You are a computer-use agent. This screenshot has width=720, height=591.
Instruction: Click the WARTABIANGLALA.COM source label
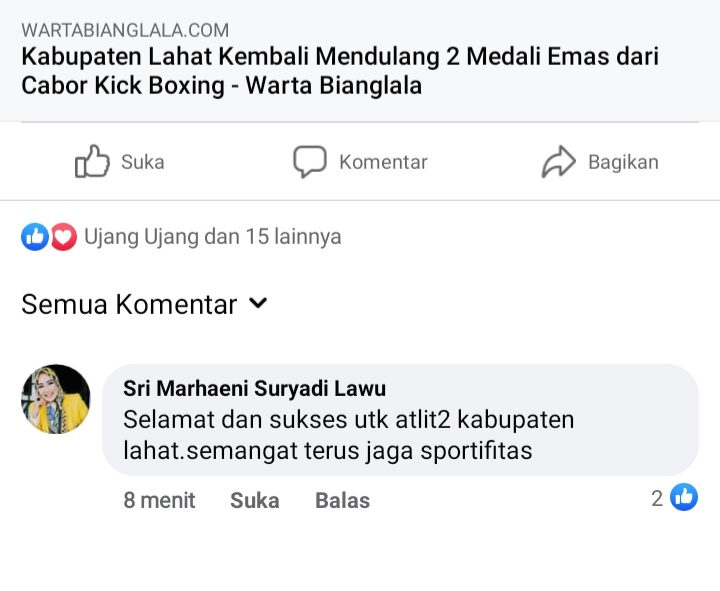pos(125,30)
